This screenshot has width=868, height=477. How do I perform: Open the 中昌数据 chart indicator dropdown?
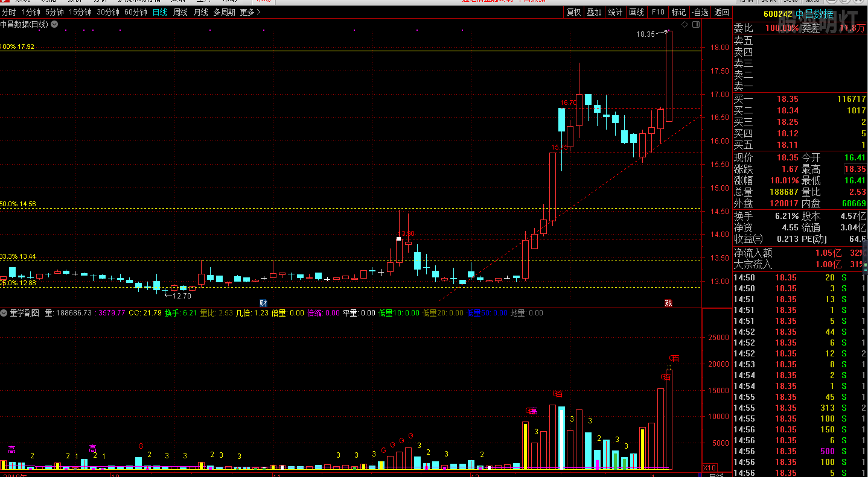pyautogui.click(x=54, y=24)
